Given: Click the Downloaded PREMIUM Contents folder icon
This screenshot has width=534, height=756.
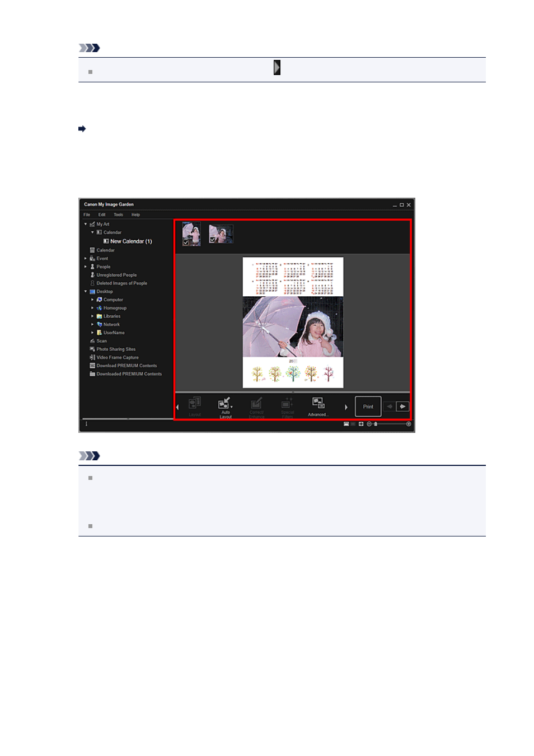Looking at the screenshot, I should 92,374.
